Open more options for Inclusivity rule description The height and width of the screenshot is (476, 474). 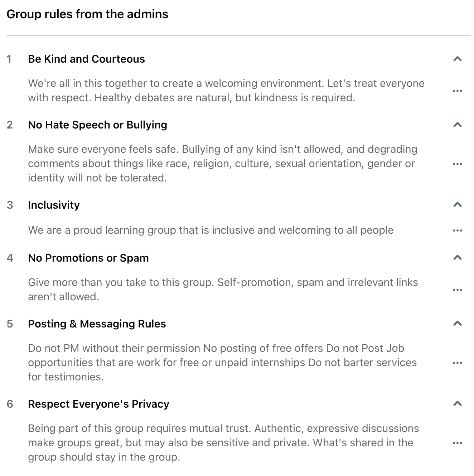click(x=457, y=230)
